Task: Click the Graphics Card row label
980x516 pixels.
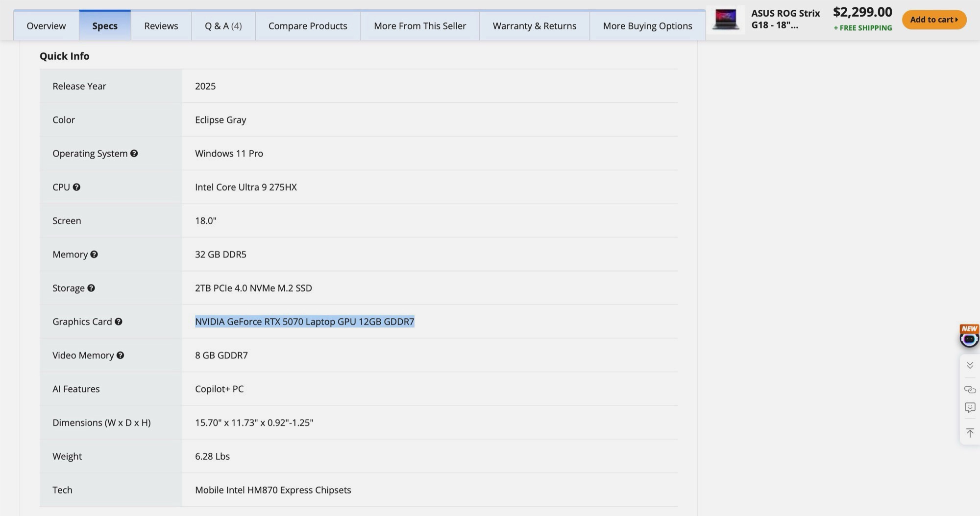Action: tap(82, 322)
